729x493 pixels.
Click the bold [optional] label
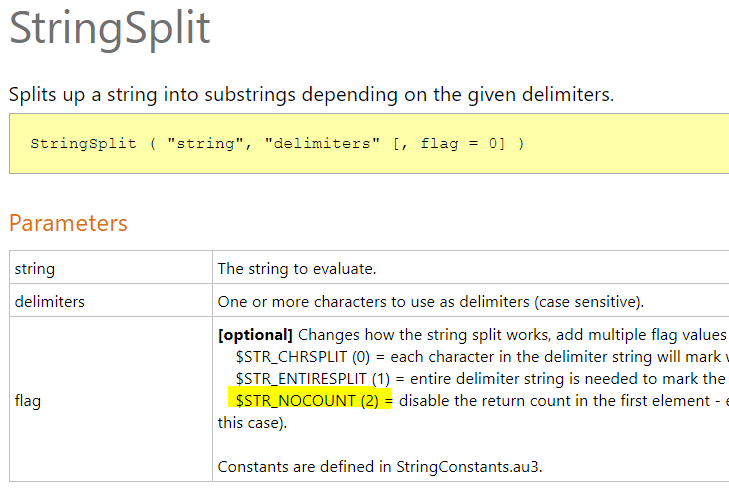pos(255,334)
